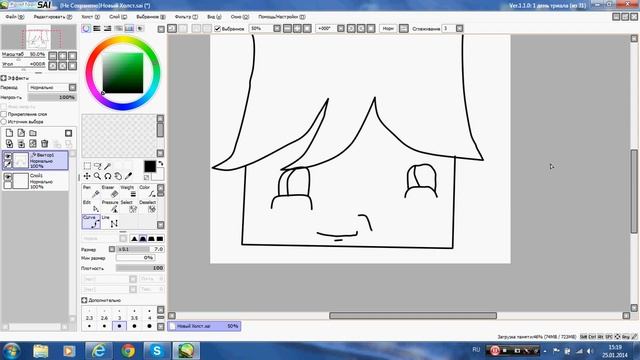This screenshot has width=640, height=360.
Task: Delete the current layer with trash icon
Action: 44,143
